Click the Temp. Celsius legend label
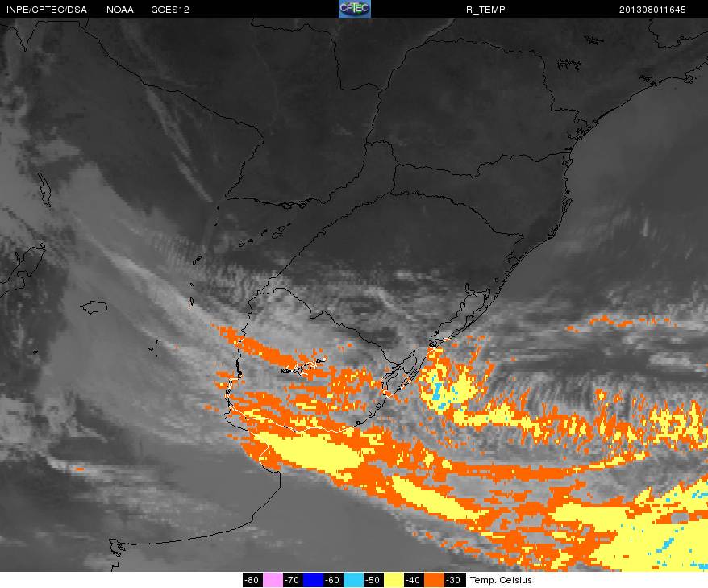This screenshot has height=588, width=708. 501,580
